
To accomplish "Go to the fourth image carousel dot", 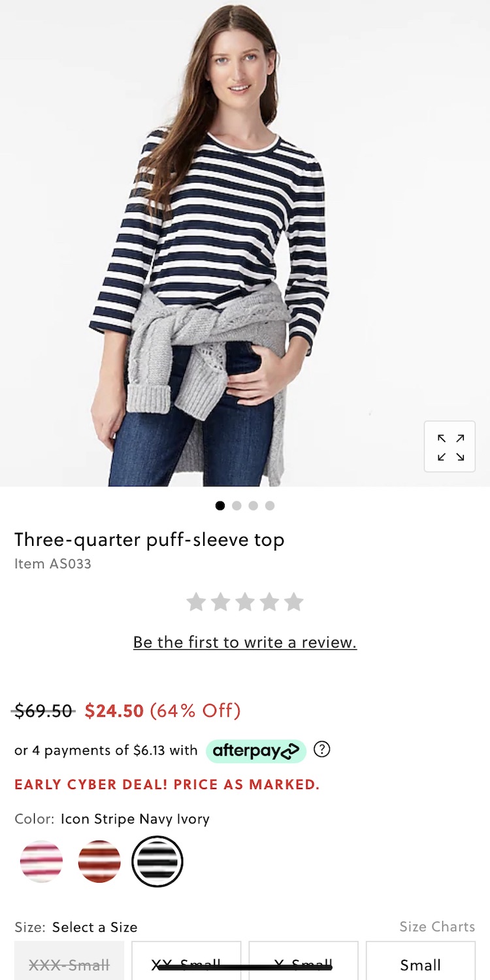I will 270,505.
